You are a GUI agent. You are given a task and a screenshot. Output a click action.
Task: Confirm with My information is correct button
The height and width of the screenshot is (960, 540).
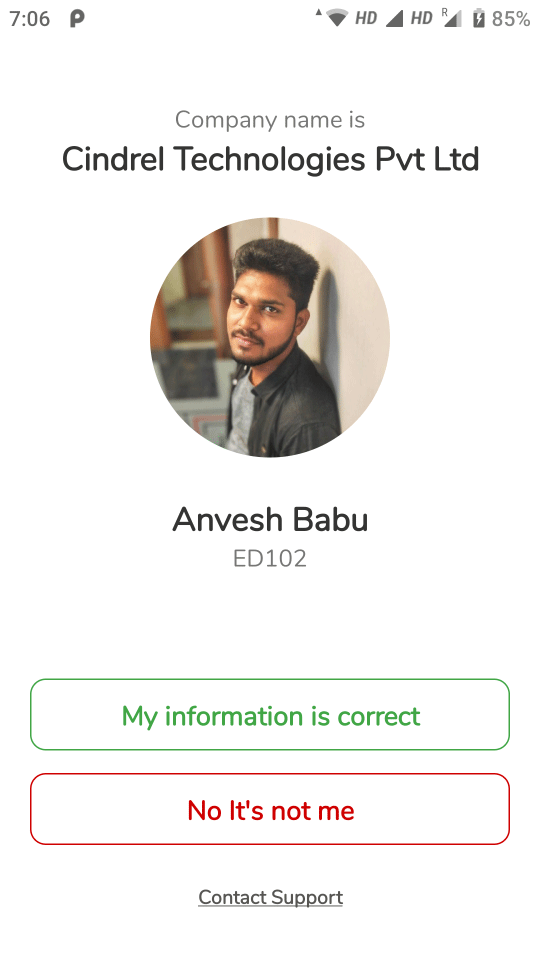[x=270, y=714]
